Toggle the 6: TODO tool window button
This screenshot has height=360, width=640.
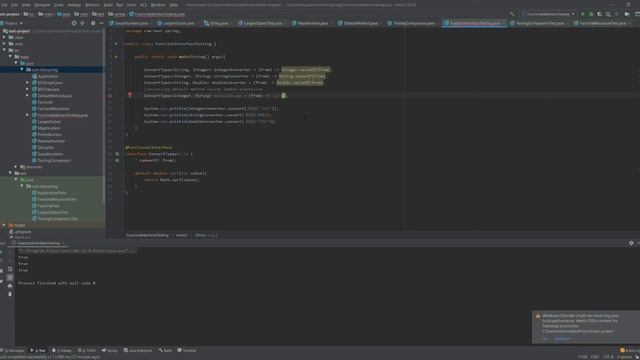87,350
